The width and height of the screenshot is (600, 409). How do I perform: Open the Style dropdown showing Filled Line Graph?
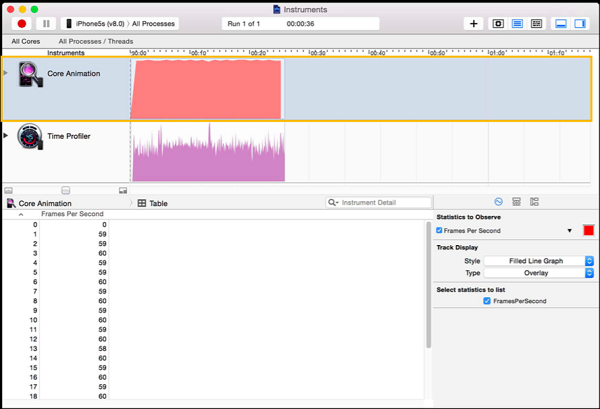[x=539, y=261]
